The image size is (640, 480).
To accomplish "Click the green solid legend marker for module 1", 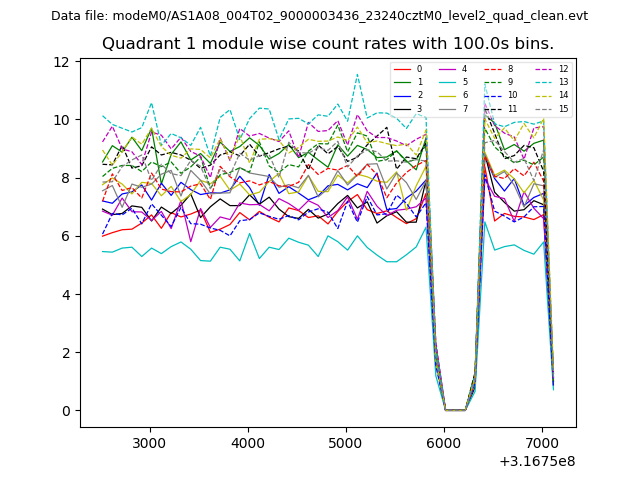I will coord(401,82).
